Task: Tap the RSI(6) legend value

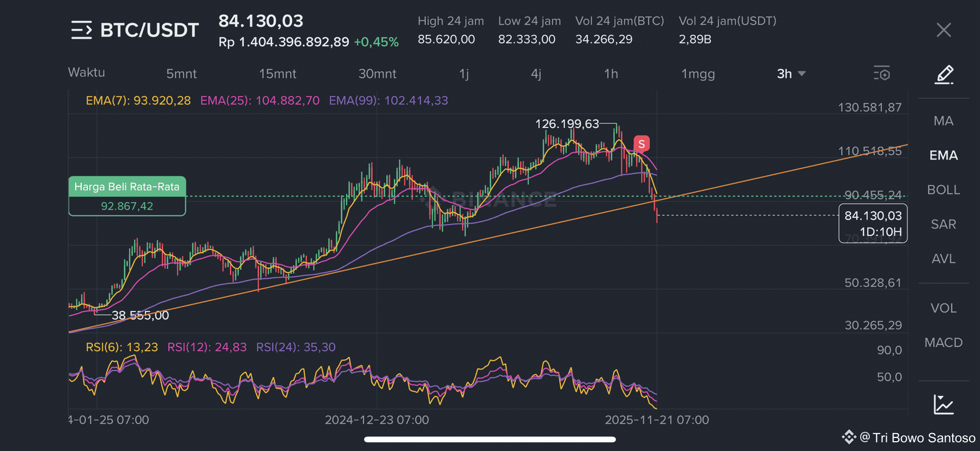Action: (x=122, y=347)
